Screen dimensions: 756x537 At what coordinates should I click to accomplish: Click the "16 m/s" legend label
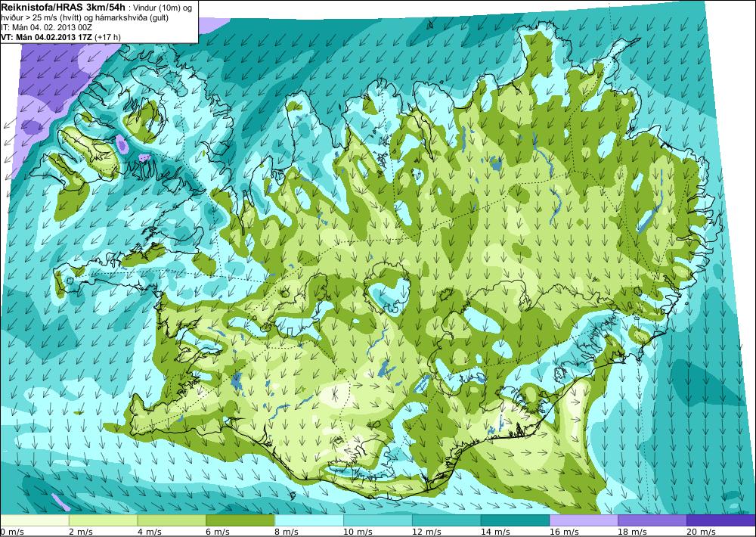564,532
